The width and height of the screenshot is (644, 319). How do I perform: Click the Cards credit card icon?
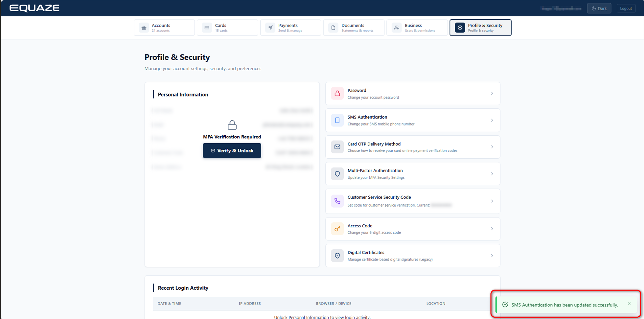pos(207,28)
